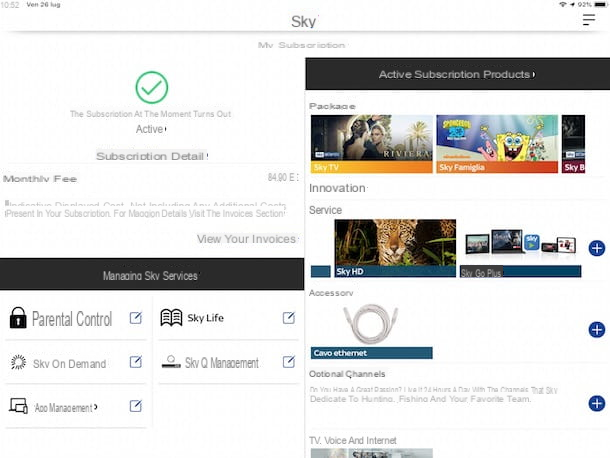This screenshot has width=610, height=458.
Task: Open Sky On Demand edit icon
Action: click(135, 362)
